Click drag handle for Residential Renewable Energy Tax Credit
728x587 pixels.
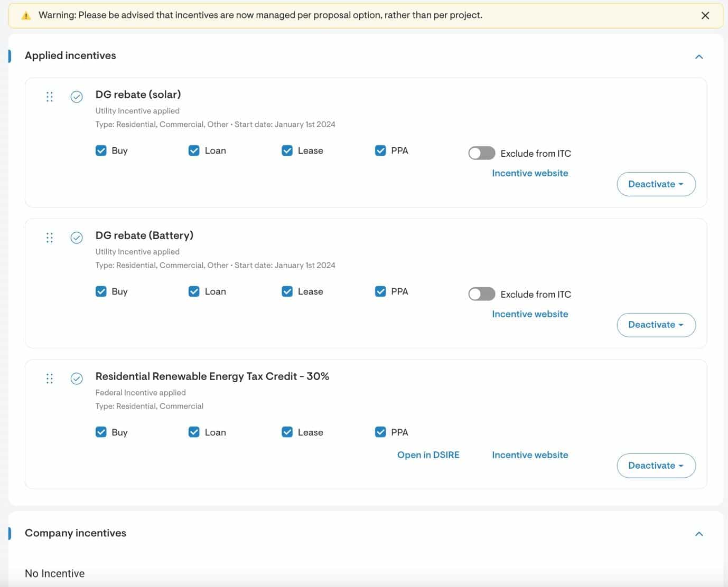pyautogui.click(x=50, y=378)
